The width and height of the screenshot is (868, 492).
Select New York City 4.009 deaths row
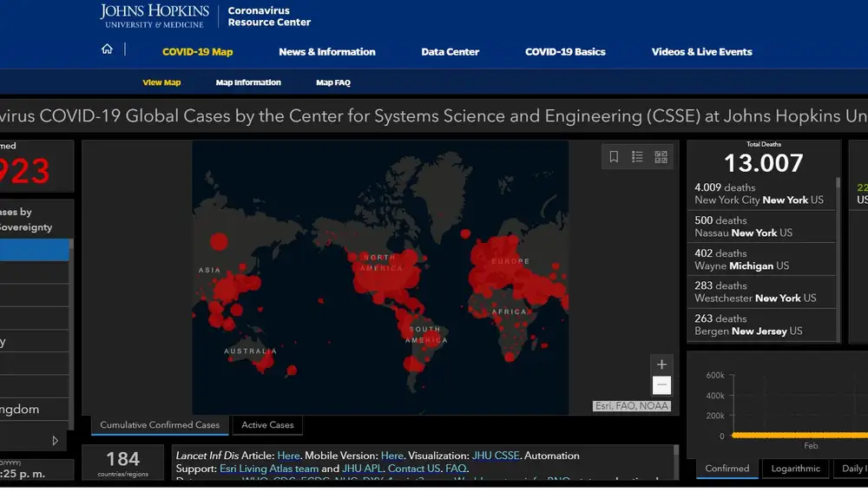[x=761, y=194]
